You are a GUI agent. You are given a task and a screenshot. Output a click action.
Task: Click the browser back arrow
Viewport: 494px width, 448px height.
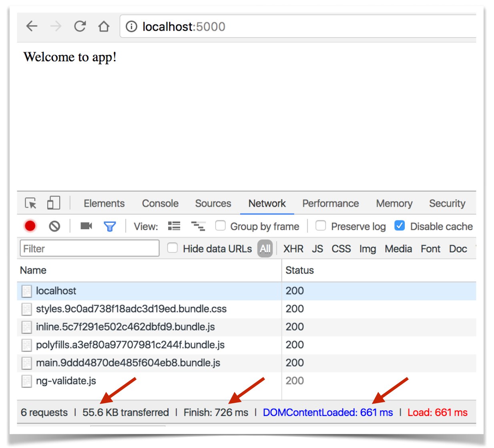pyautogui.click(x=32, y=26)
